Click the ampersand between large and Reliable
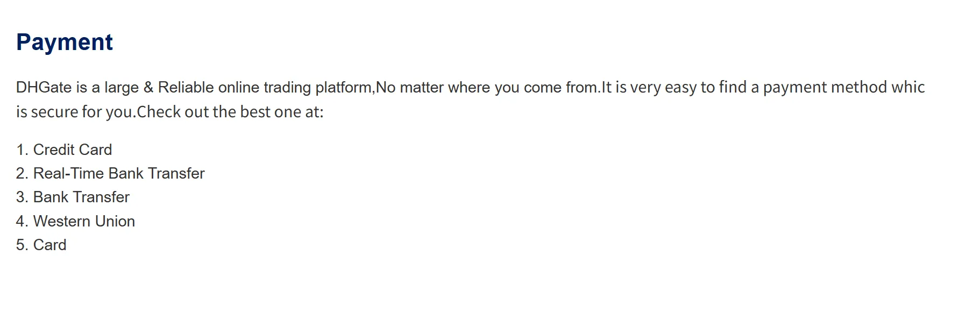The width and height of the screenshot is (980, 319). coord(148,87)
